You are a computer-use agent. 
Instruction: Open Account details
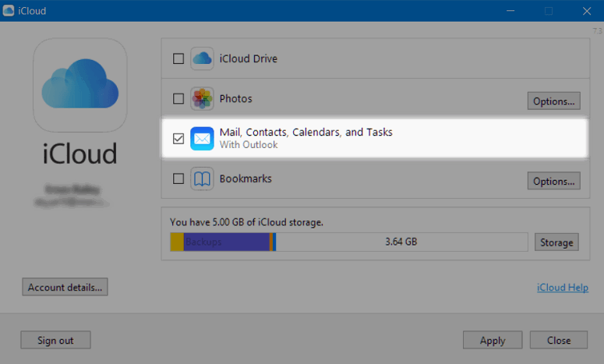65,287
